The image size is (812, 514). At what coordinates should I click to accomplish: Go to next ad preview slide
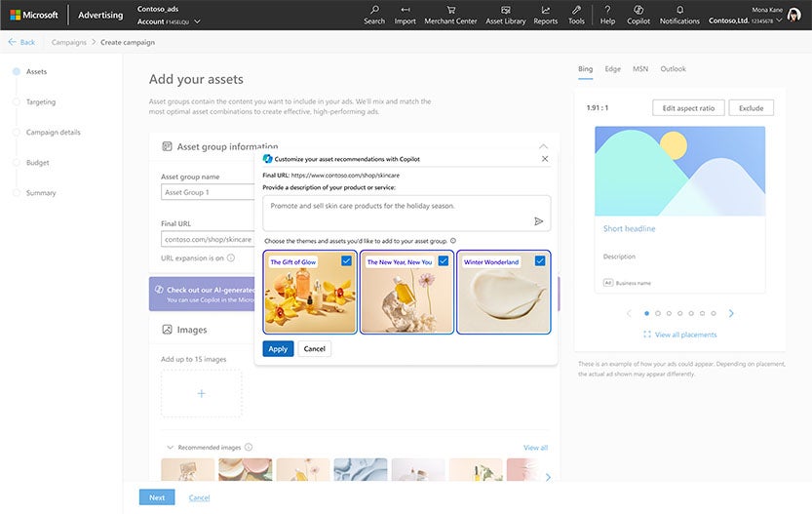[x=731, y=314]
